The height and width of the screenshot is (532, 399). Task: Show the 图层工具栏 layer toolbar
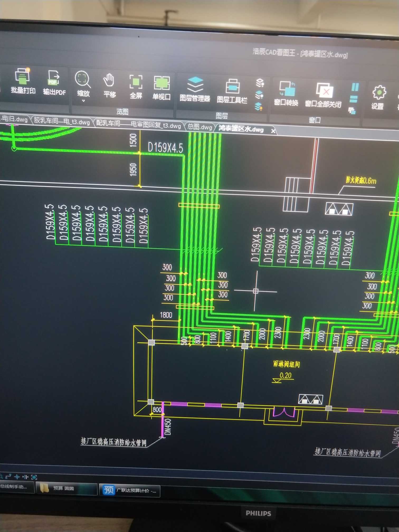(232, 91)
